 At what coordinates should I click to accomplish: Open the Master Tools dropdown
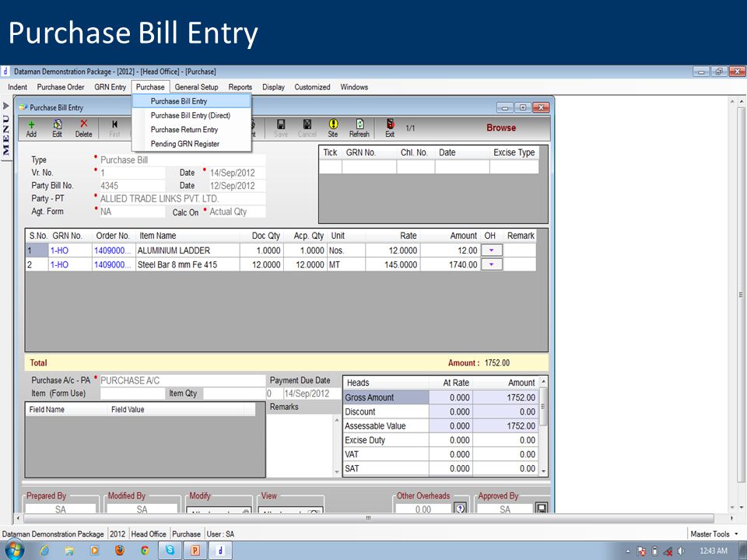714,534
